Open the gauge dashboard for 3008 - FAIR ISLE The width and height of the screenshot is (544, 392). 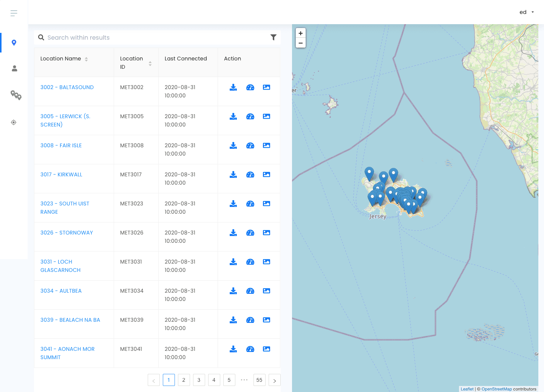[250, 145]
